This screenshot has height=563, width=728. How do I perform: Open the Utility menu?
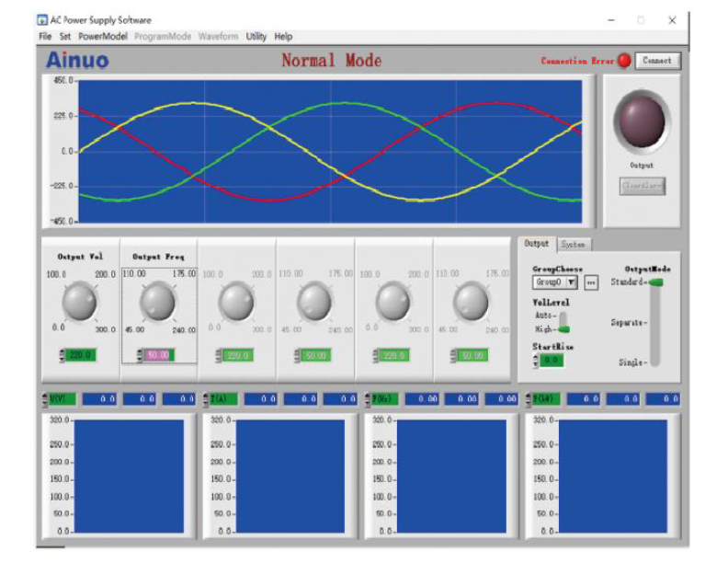click(x=256, y=36)
